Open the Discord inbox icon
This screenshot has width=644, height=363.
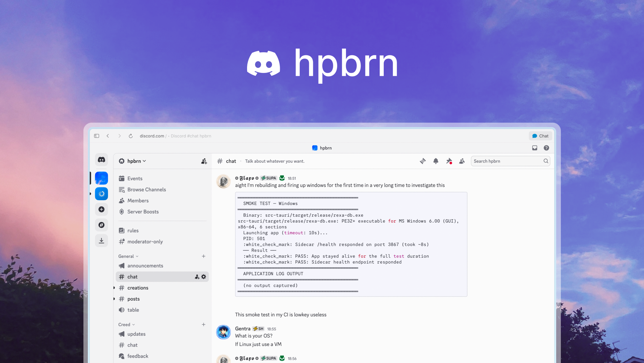(x=535, y=148)
